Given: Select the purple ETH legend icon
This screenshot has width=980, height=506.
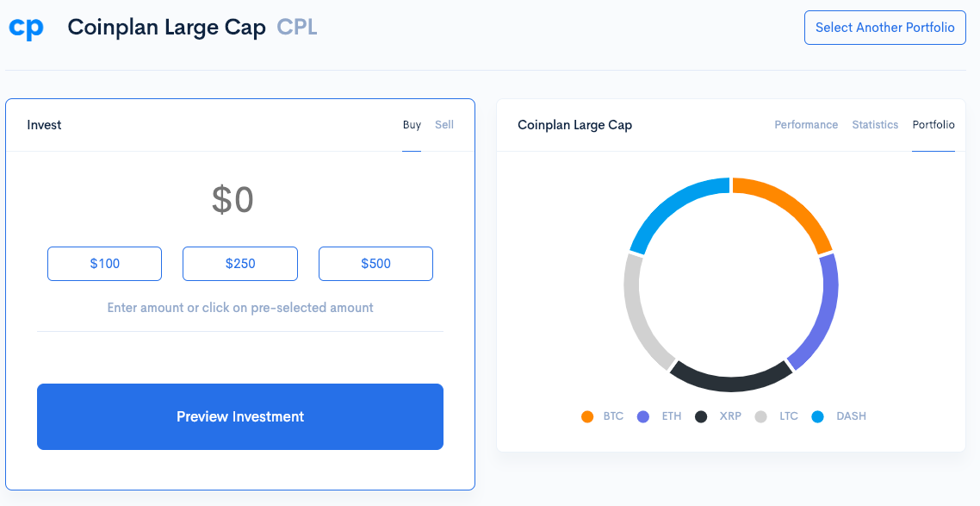Looking at the screenshot, I should (643, 416).
